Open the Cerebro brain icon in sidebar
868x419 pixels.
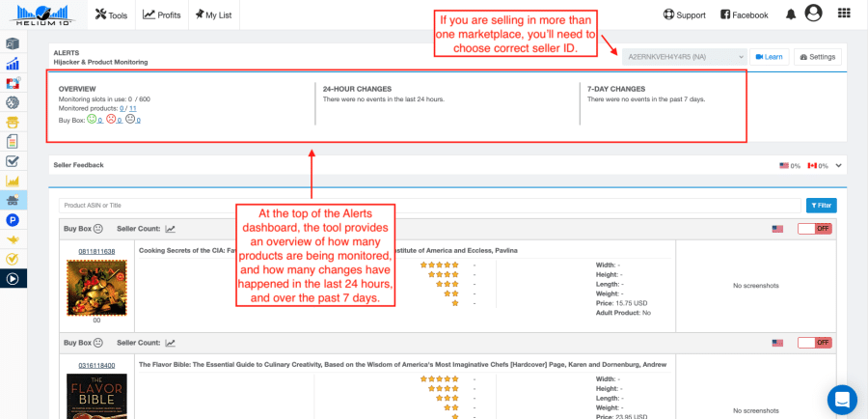[x=13, y=102]
